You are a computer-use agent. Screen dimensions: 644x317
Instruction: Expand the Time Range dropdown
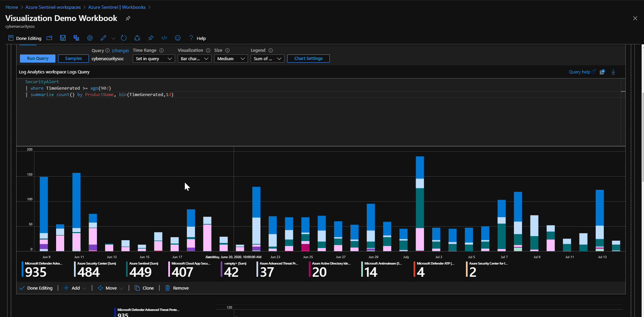(x=153, y=59)
